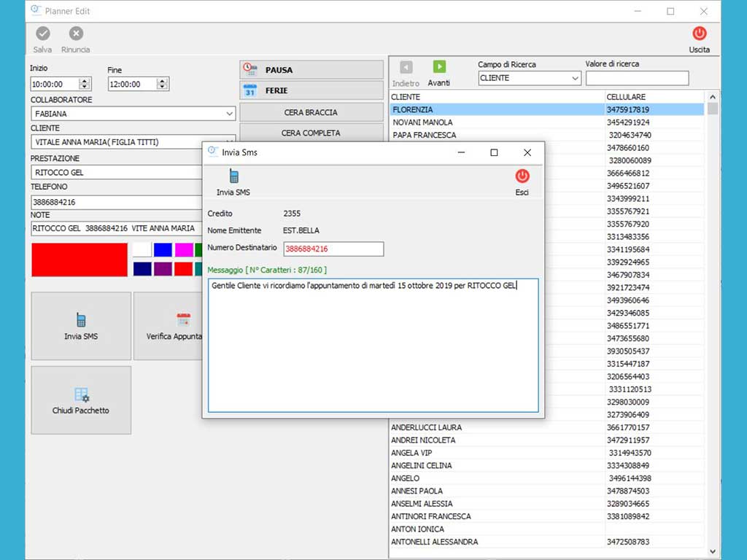Screen dimensions: 747x560
Task: Select NOVANI MANOLA in client list
Action: (422, 122)
